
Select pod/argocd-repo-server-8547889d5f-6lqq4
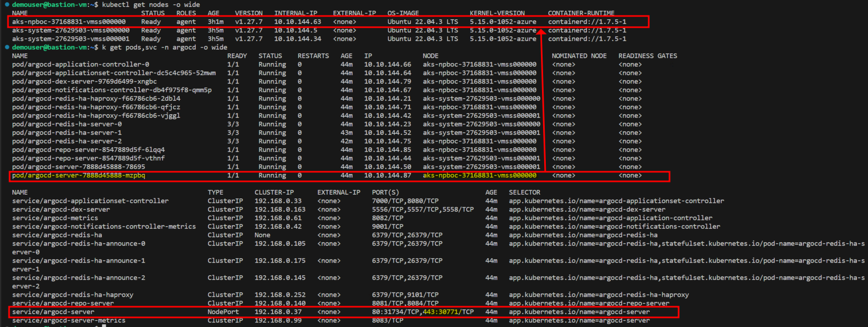coord(89,150)
